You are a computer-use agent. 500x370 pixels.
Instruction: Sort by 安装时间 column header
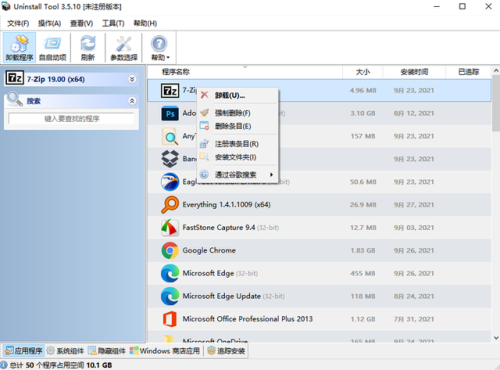pyautogui.click(x=414, y=72)
